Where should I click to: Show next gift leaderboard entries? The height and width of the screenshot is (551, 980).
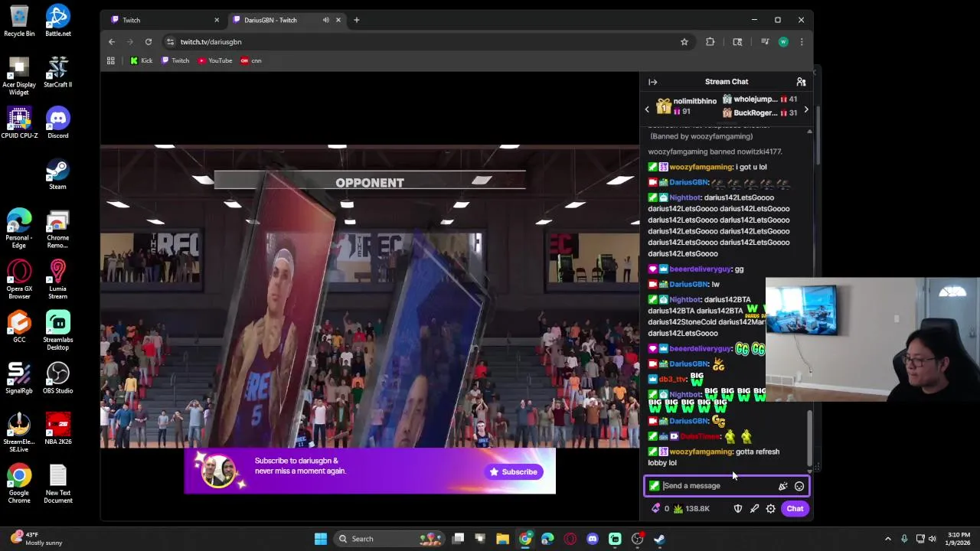point(805,110)
